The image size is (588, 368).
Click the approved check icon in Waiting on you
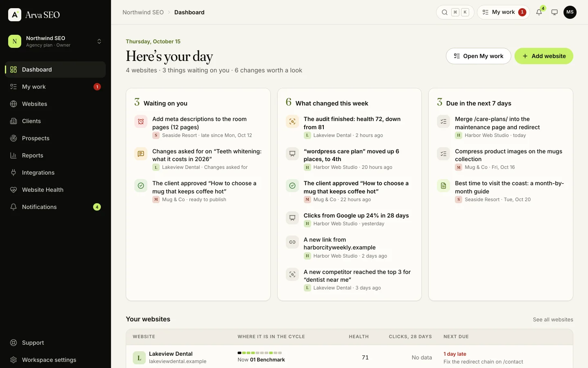click(141, 186)
